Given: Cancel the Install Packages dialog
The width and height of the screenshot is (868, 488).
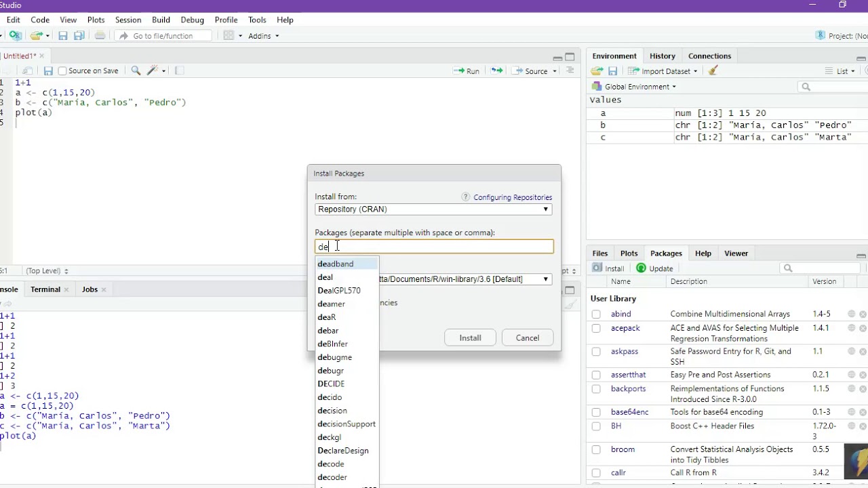Looking at the screenshot, I should 527,338.
